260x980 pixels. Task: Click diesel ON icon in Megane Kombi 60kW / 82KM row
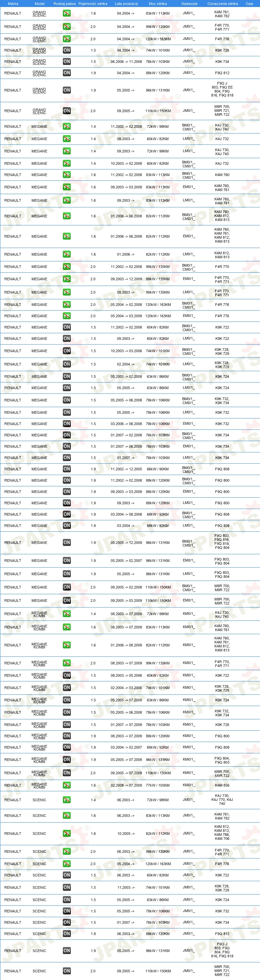tap(66, 675)
